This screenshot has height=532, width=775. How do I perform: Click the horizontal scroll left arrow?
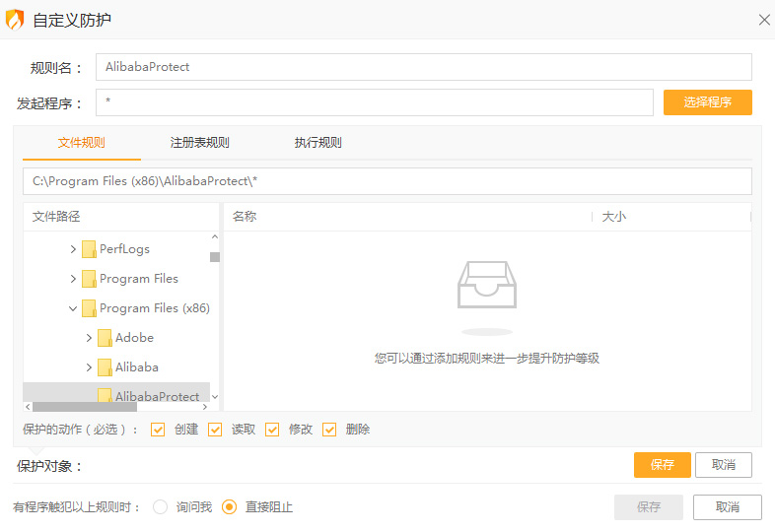(28, 407)
